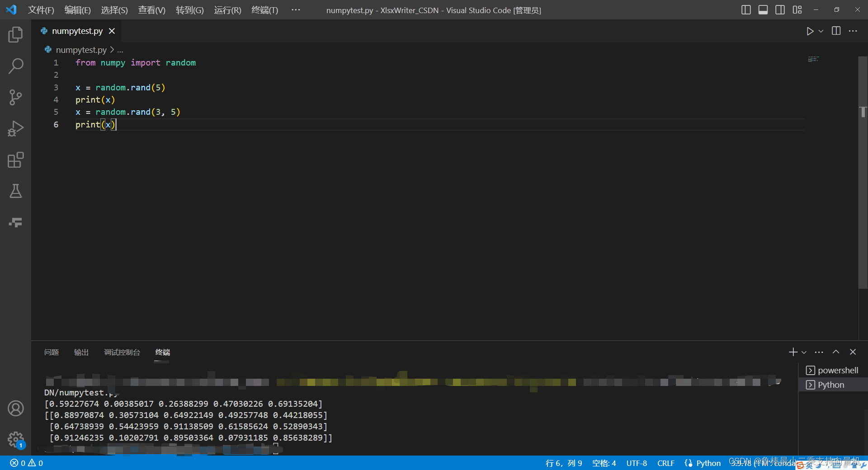Open the Extensions view

(x=15, y=160)
